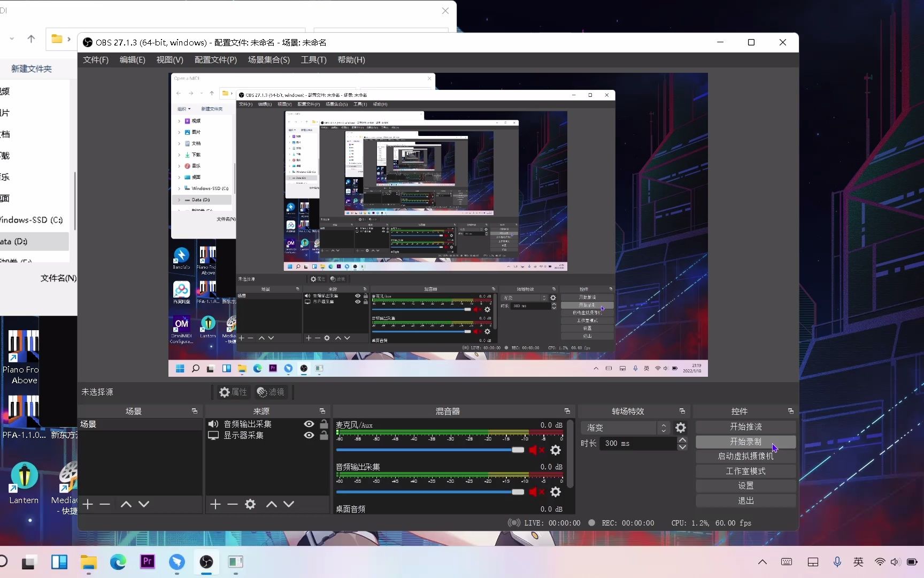Open the 工具(T) menu
The height and width of the screenshot is (578, 924).
click(x=314, y=60)
